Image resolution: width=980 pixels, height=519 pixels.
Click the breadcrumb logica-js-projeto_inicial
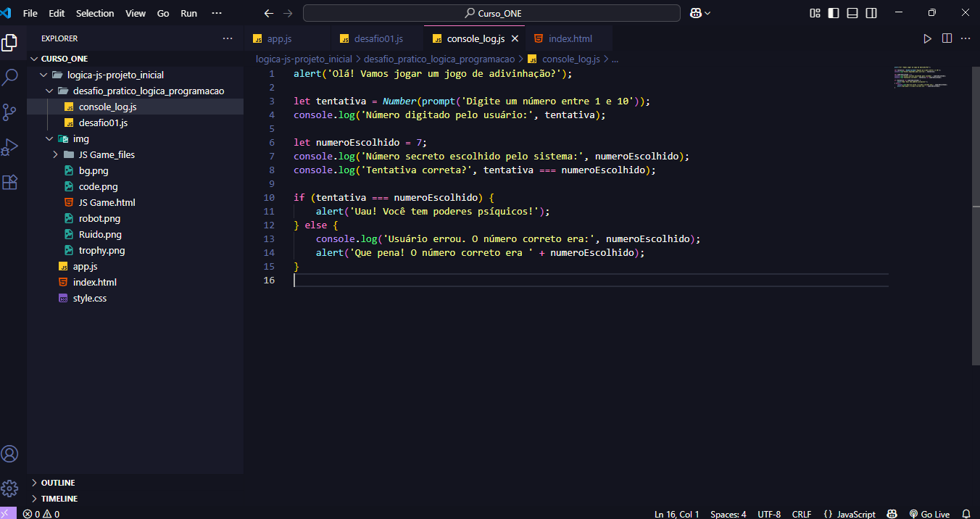tap(304, 59)
